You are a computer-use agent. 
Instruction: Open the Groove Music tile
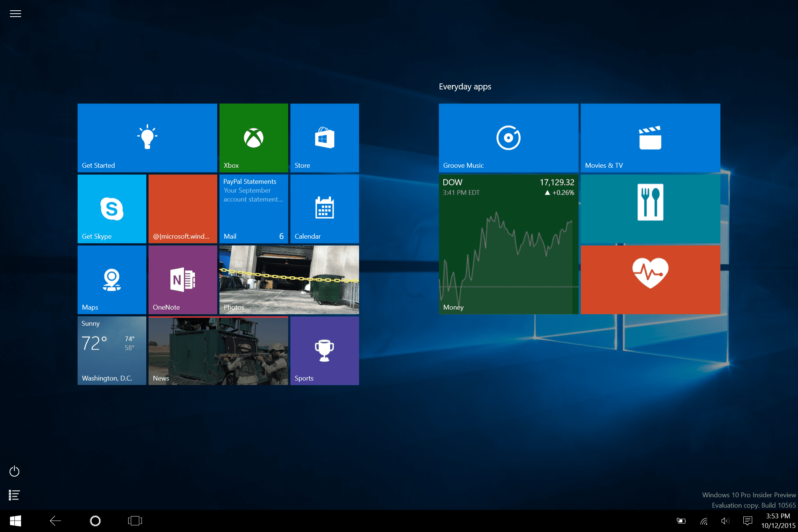(508, 138)
